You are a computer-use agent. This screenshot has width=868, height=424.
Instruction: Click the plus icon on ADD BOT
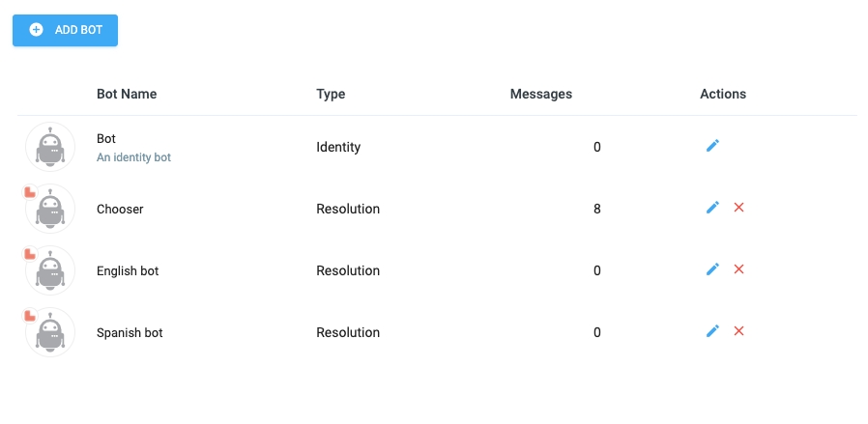pyautogui.click(x=36, y=30)
